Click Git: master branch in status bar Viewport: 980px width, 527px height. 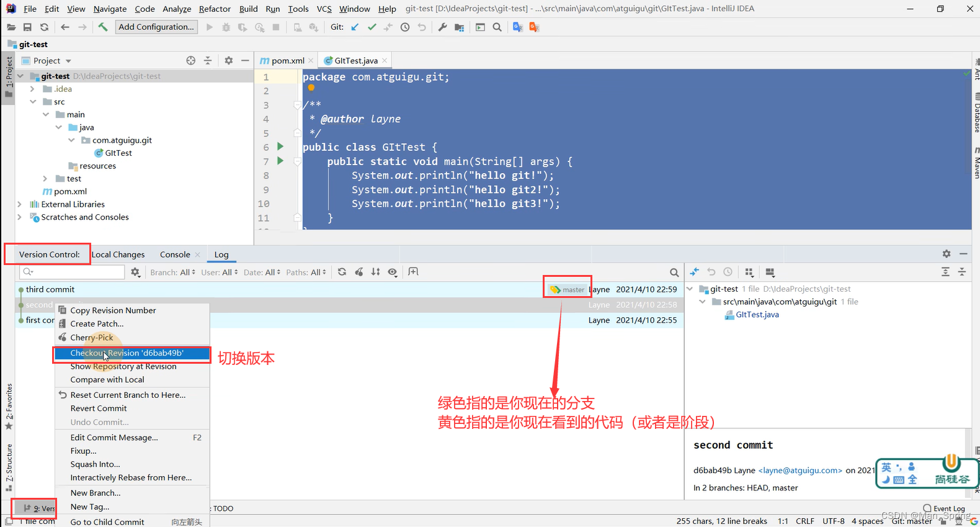[x=912, y=521]
